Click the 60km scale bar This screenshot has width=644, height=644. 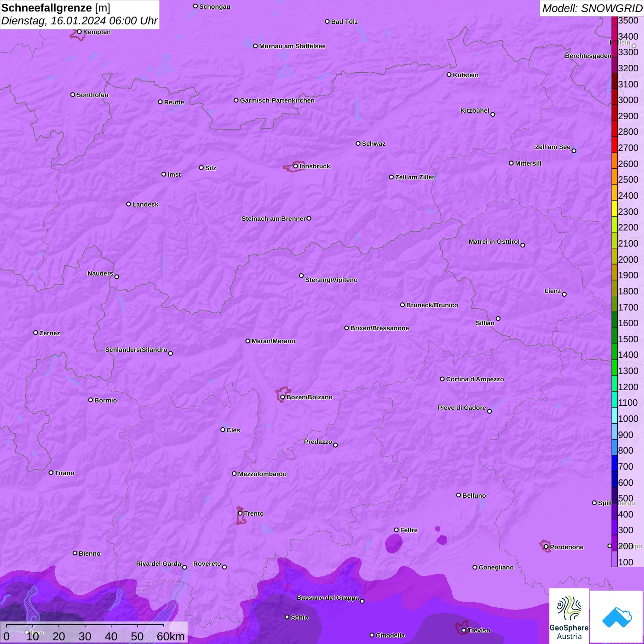point(85,626)
